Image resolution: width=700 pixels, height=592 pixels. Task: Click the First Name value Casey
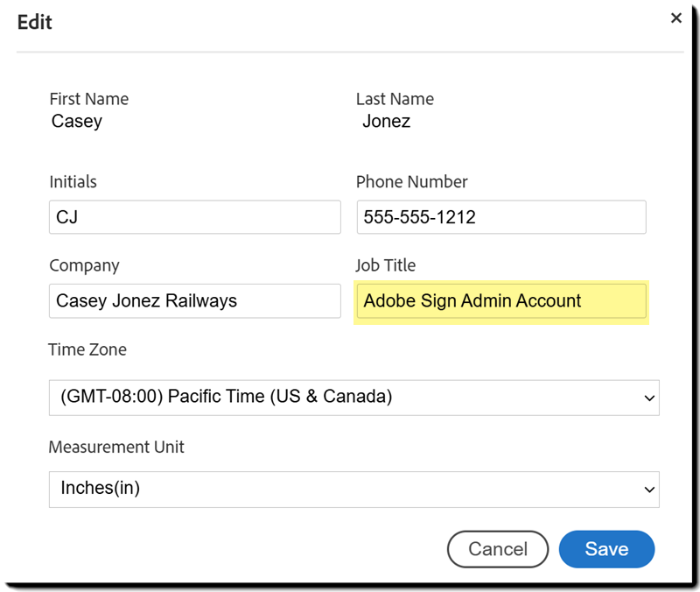(x=77, y=122)
